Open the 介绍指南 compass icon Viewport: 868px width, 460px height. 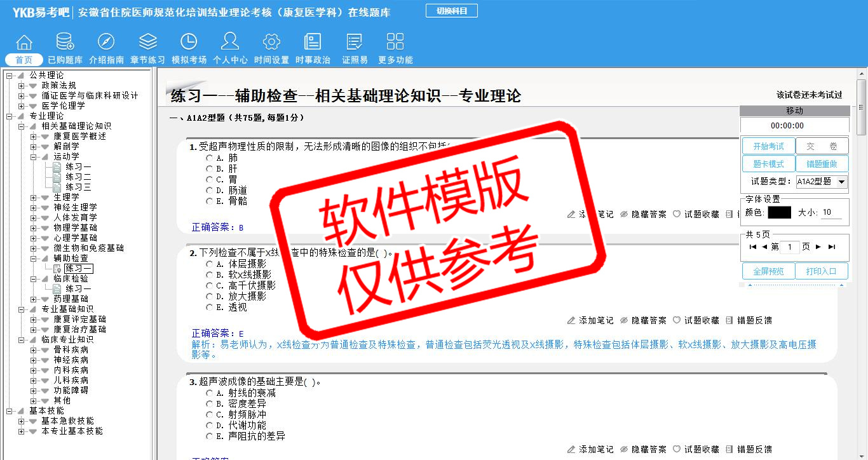pyautogui.click(x=106, y=43)
